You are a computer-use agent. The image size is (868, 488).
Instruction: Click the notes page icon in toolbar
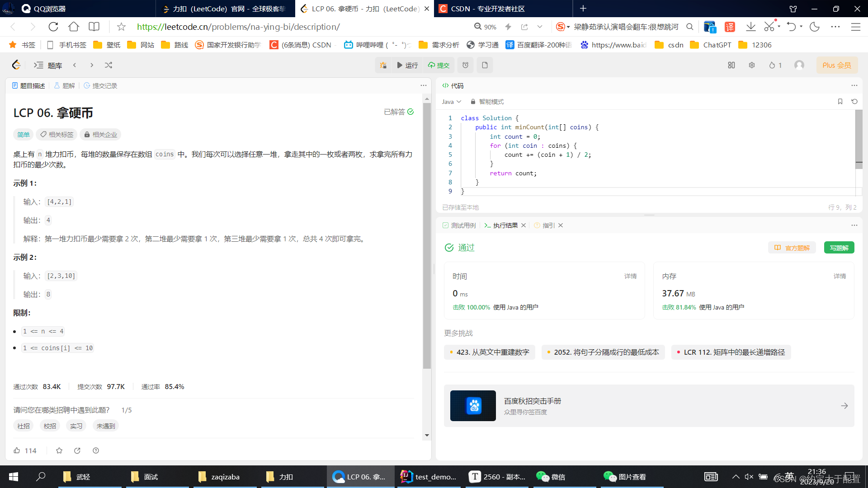pos(485,65)
